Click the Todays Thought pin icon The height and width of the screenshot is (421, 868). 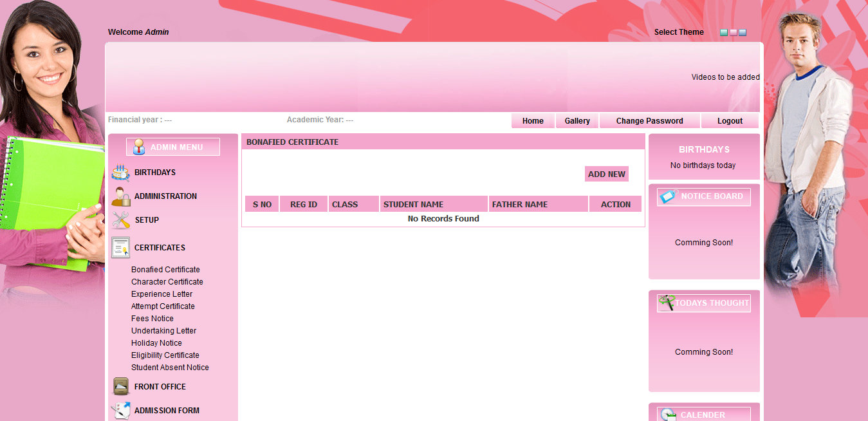(x=667, y=303)
